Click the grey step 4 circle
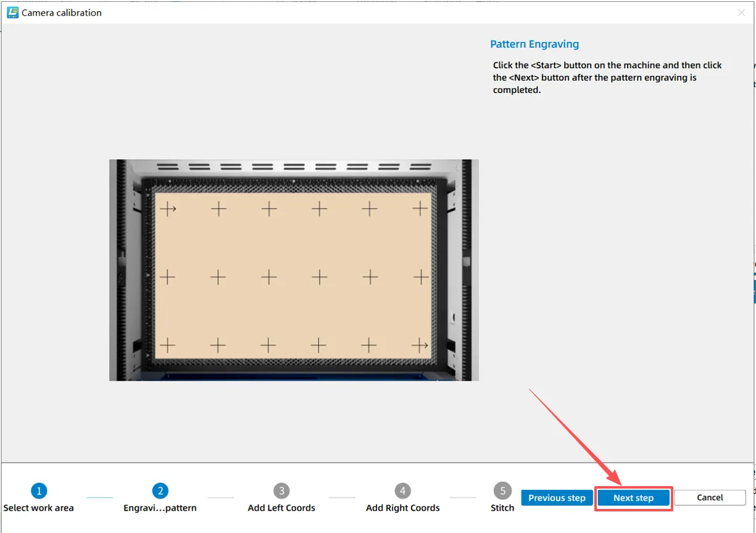 click(402, 491)
